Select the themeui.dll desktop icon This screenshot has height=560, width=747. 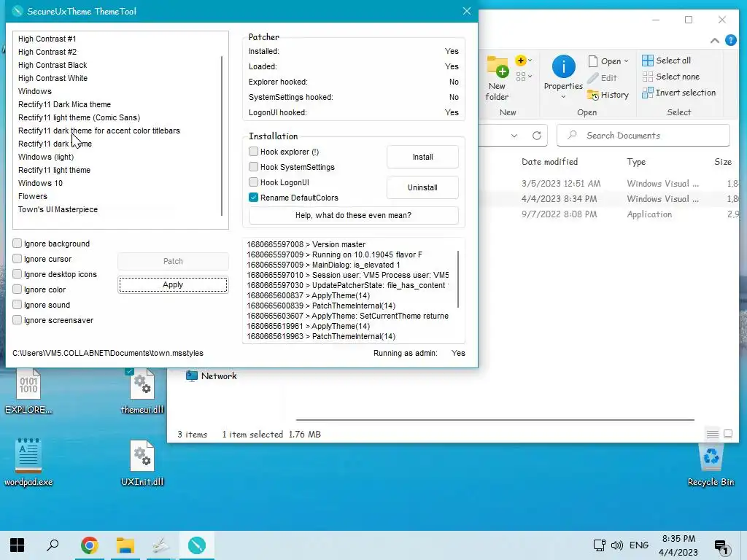click(142, 392)
